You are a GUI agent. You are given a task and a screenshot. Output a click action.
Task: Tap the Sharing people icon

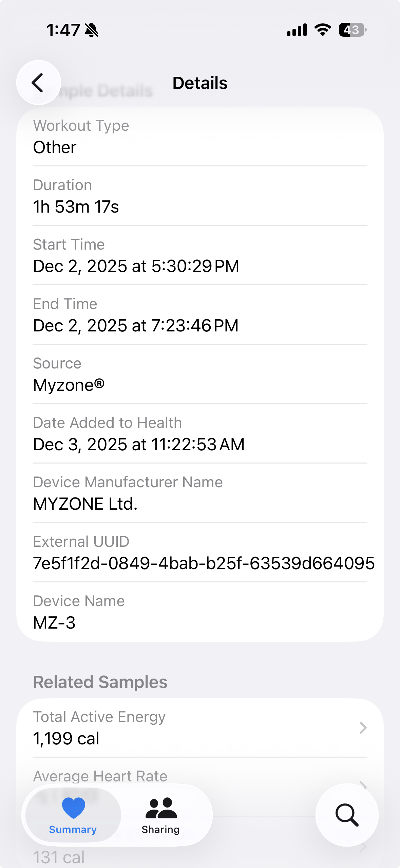coord(161,808)
